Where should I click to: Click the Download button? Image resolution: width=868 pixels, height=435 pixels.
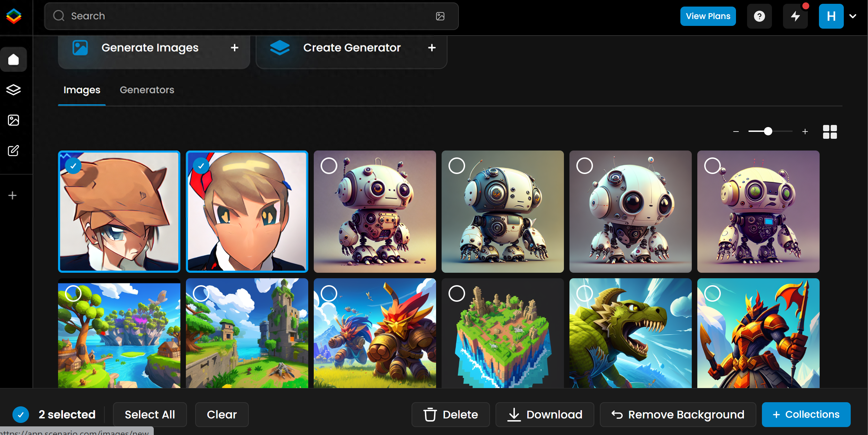(x=545, y=414)
